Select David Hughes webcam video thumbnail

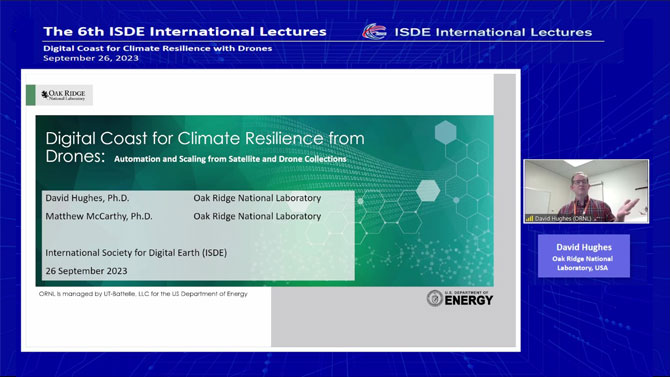pos(586,191)
